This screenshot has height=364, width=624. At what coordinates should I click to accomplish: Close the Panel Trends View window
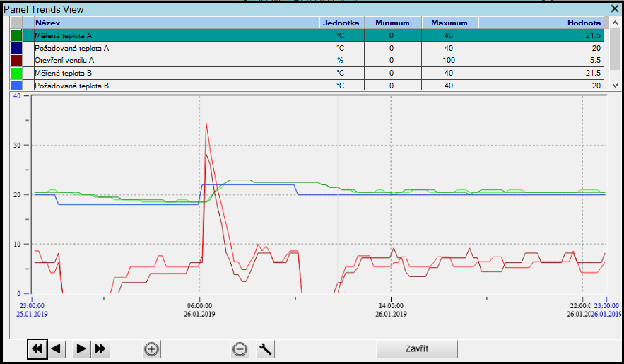(615, 8)
